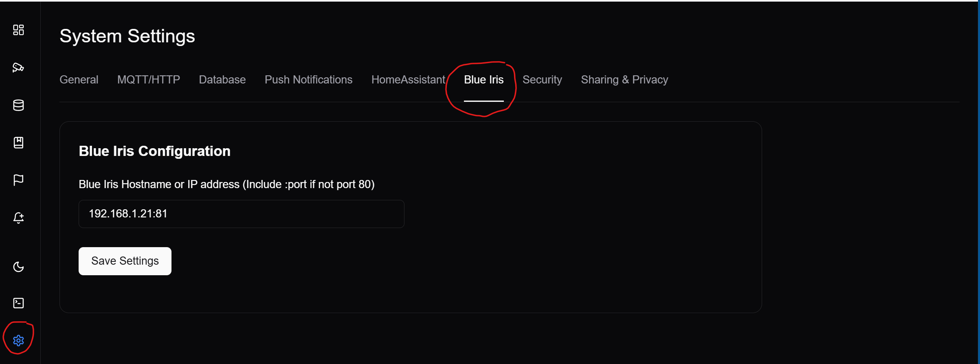The width and height of the screenshot is (980, 364).
Task: Click the System Settings page heading
Action: pyautogui.click(x=127, y=36)
